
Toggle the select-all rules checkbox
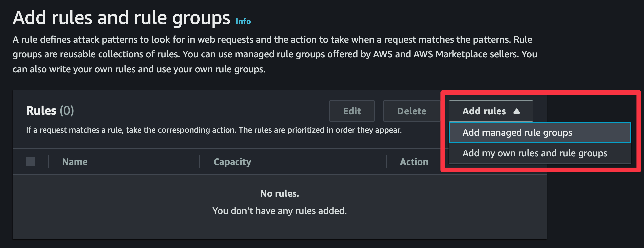pos(31,162)
